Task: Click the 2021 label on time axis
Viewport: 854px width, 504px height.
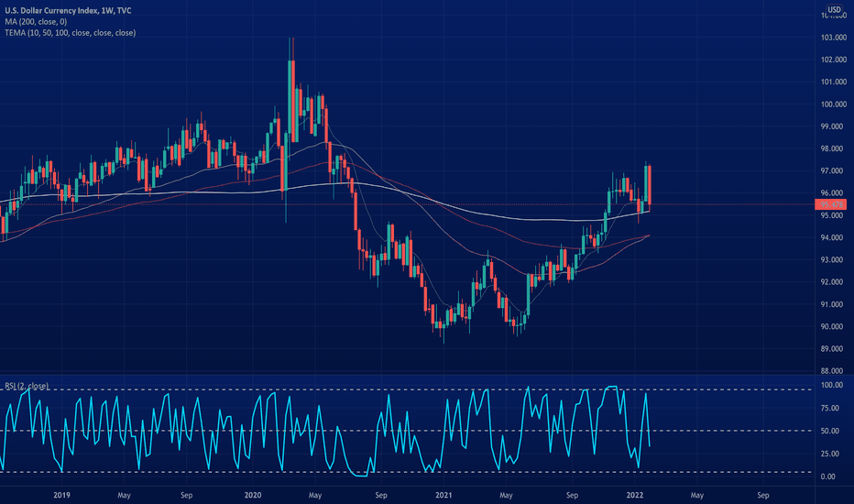Action: 443,495
